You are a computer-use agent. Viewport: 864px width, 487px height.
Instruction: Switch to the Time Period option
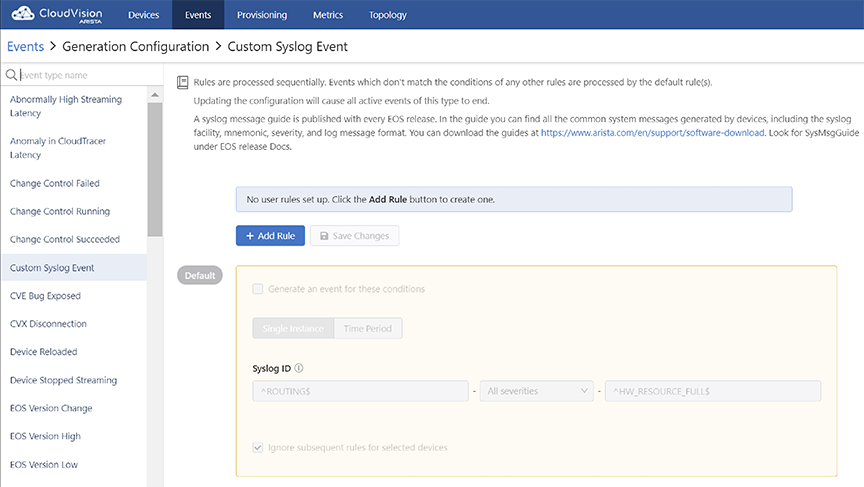pyautogui.click(x=368, y=328)
